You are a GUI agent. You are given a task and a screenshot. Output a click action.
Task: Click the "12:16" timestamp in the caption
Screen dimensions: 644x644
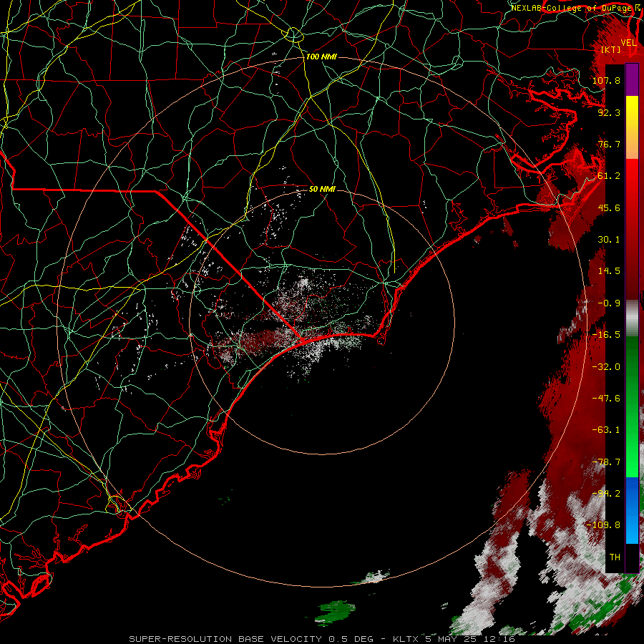click(x=499, y=639)
